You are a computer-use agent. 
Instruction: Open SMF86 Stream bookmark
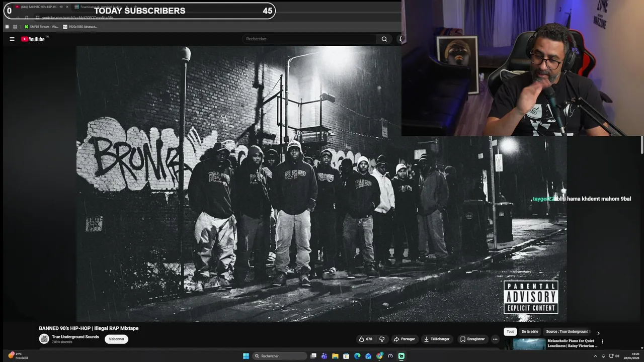pos(41,27)
